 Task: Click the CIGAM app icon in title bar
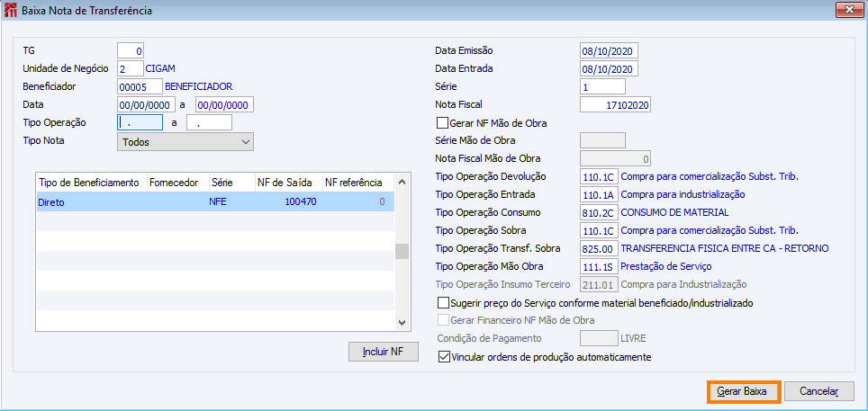(10, 10)
